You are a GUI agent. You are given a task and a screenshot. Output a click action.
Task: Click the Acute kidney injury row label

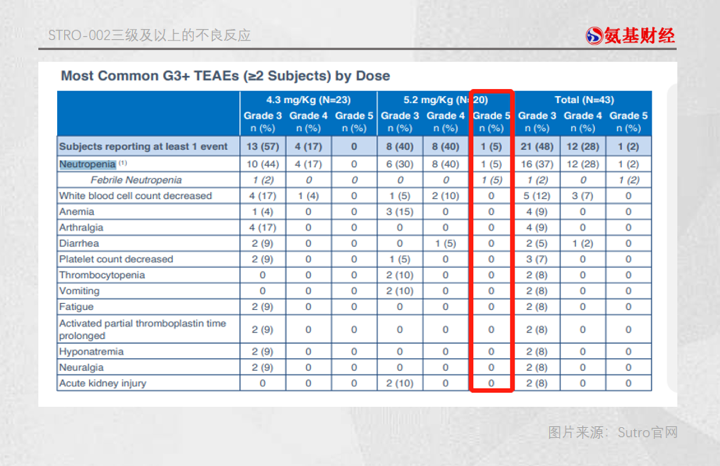tap(102, 383)
